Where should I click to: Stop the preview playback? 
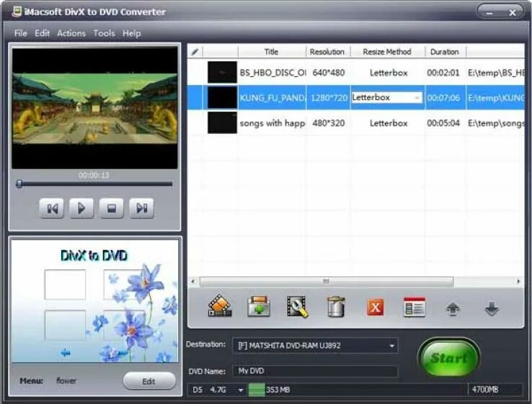[x=111, y=208]
